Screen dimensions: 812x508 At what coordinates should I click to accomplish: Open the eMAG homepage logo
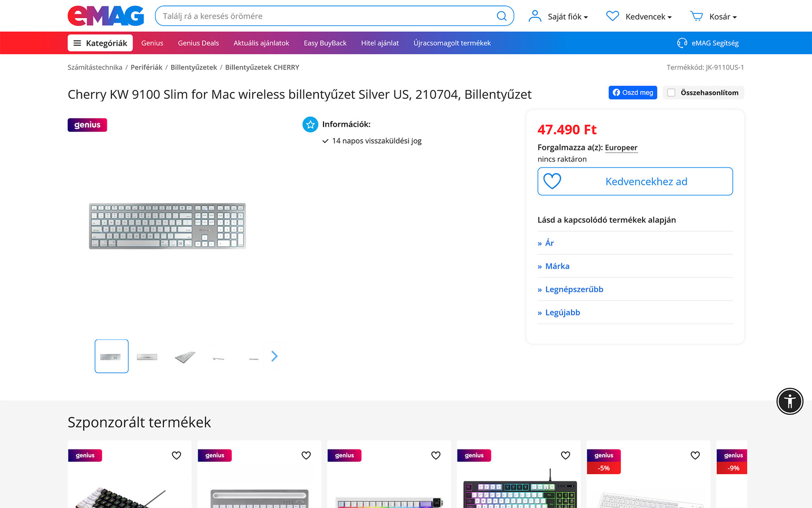coord(106,16)
